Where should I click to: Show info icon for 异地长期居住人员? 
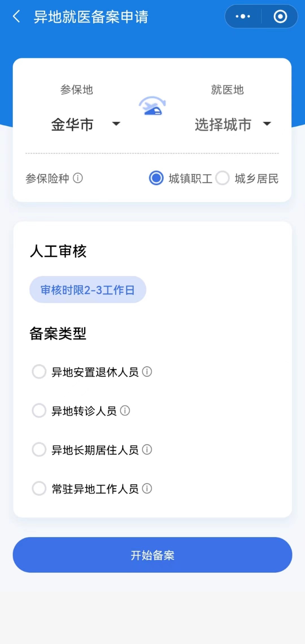147,449
